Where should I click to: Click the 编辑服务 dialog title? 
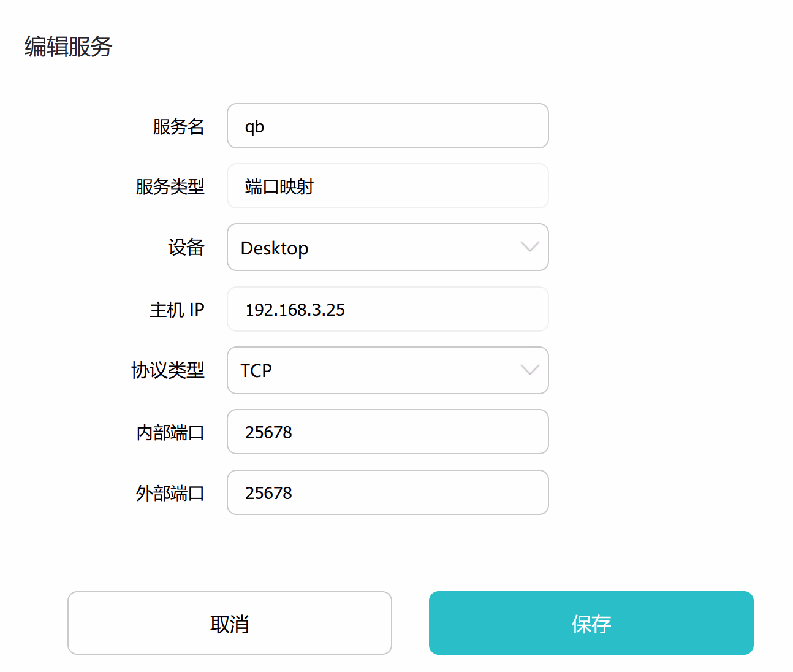[69, 47]
